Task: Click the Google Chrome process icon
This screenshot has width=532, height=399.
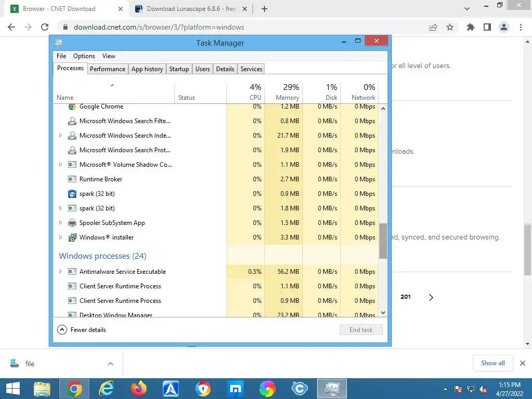Action: [72, 107]
